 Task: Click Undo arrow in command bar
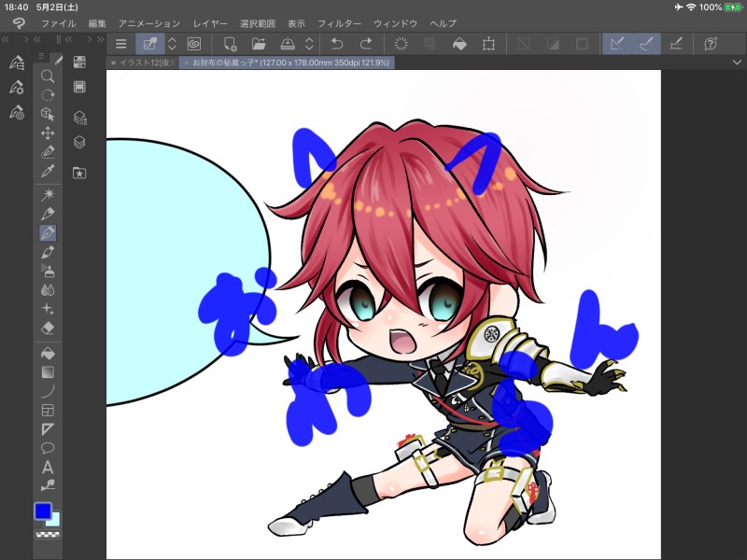tap(336, 44)
